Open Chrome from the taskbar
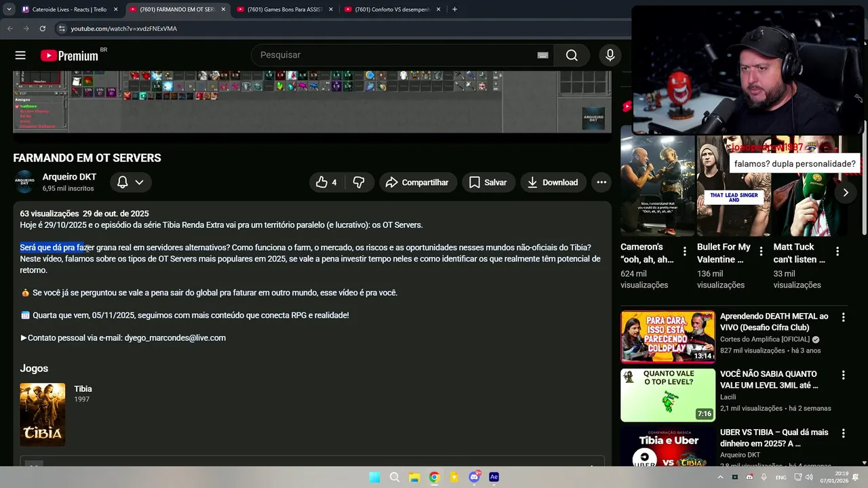 (434, 477)
